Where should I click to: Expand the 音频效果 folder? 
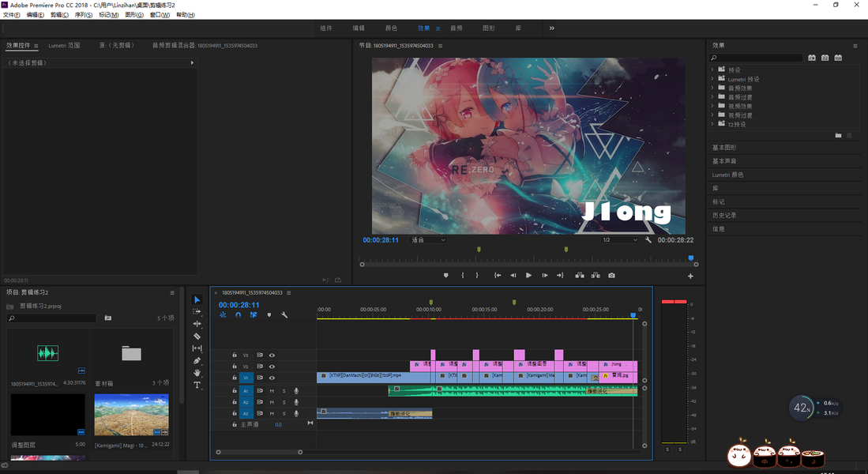point(712,88)
